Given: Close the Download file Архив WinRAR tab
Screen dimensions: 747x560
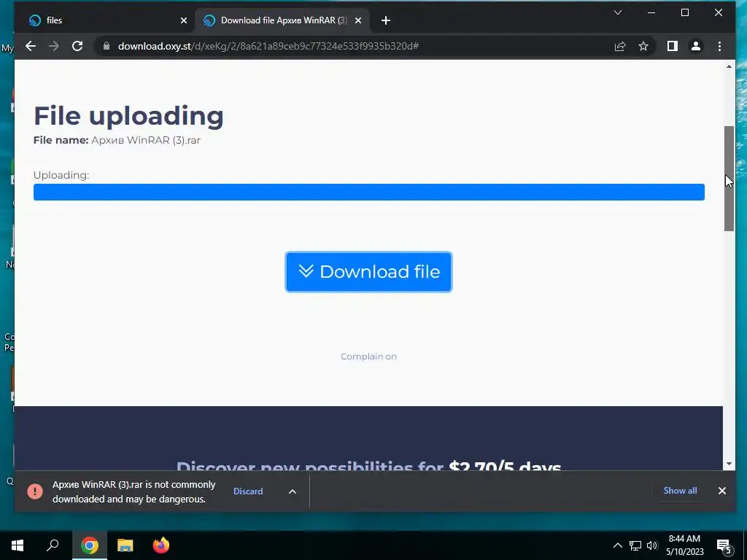Looking at the screenshot, I should tap(358, 20).
